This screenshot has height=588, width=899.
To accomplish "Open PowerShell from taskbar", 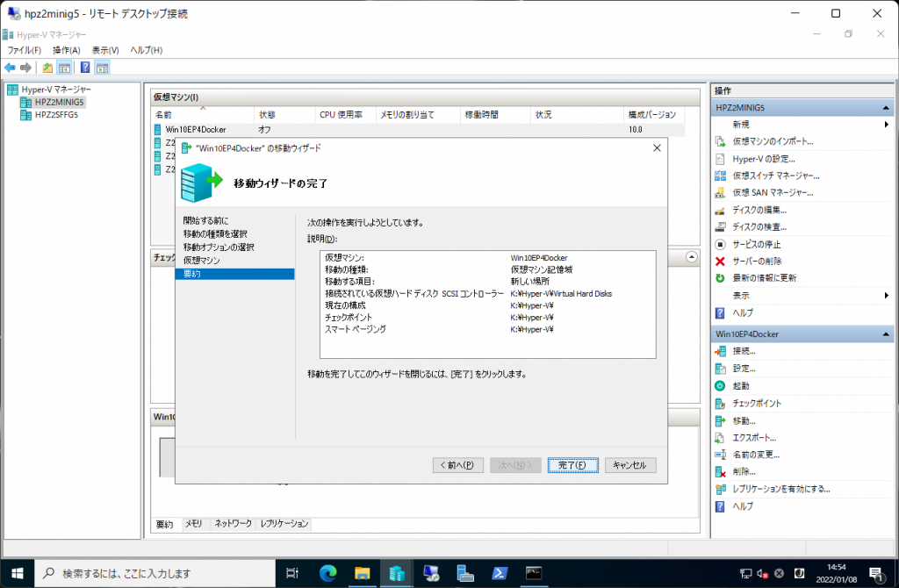I will [500, 573].
